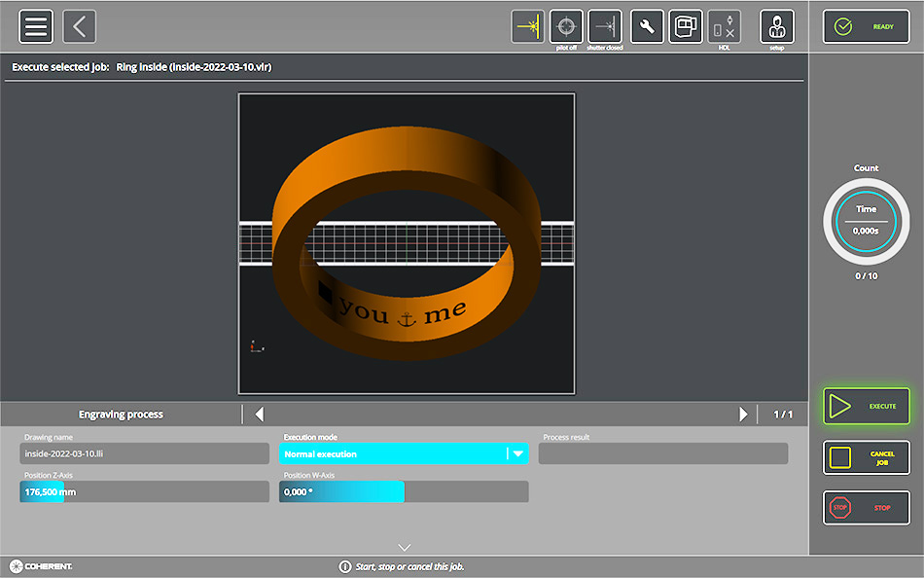Screen dimensions: 924x578
Task: Expand the bottom panel chevron
Action: (405, 548)
